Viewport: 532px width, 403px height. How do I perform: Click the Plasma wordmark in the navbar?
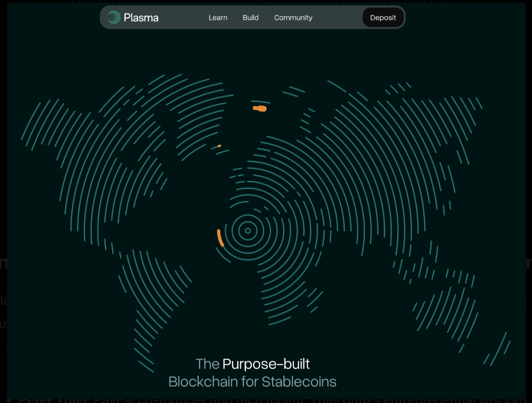click(x=141, y=18)
